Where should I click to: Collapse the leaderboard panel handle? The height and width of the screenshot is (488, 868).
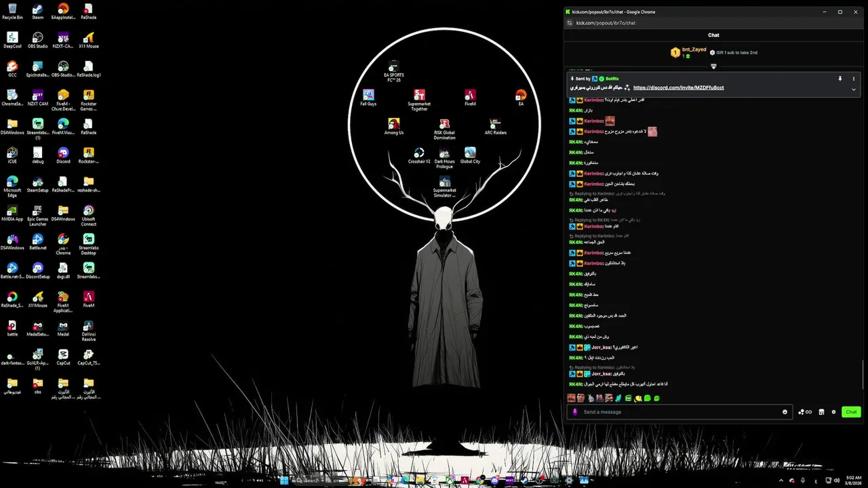coord(713,66)
